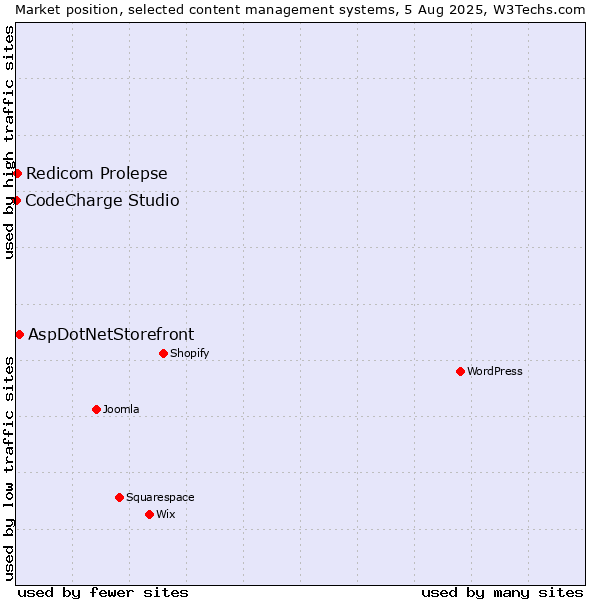Click the Redicom Prolepse red data point
This screenshot has height=600, width=600.
(x=17, y=173)
